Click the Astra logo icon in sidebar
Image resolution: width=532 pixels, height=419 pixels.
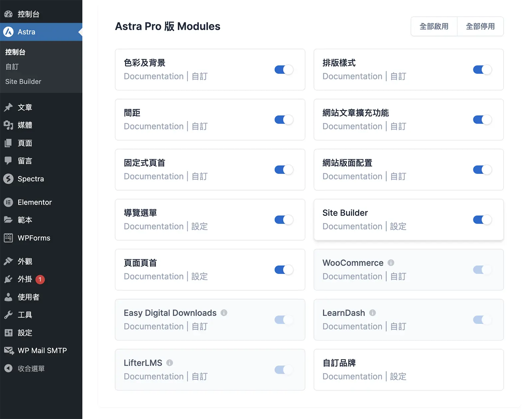[8, 32]
